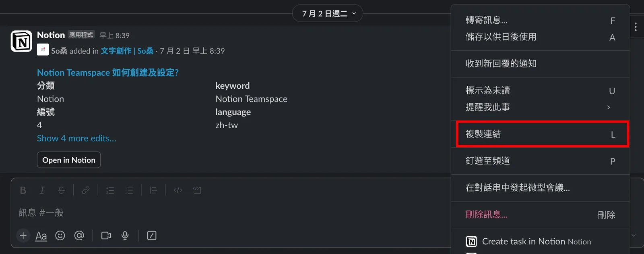Mention someone with the @ icon
The width and height of the screenshot is (644, 254).
pos(79,235)
